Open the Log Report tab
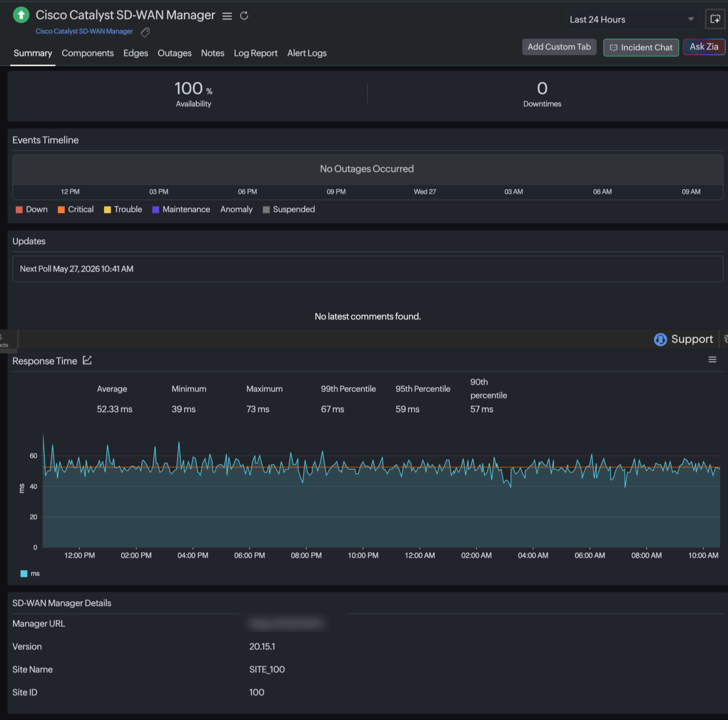 [255, 53]
